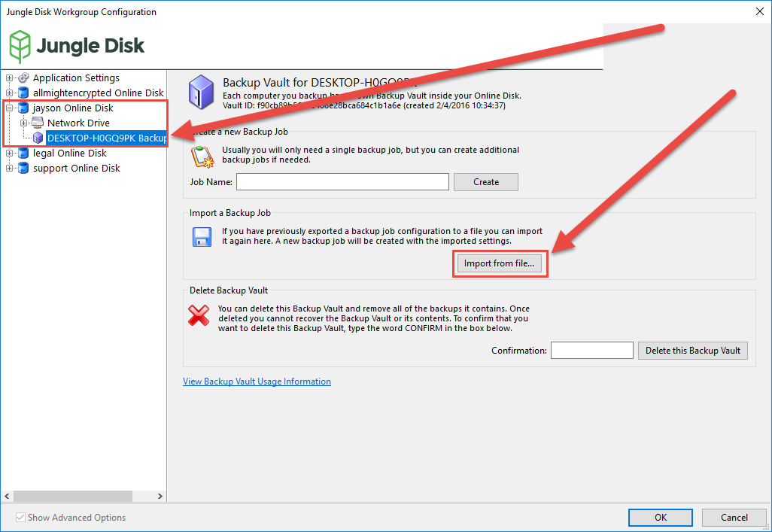Click the Network Drive computer icon
The image size is (772, 532).
pos(38,123)
